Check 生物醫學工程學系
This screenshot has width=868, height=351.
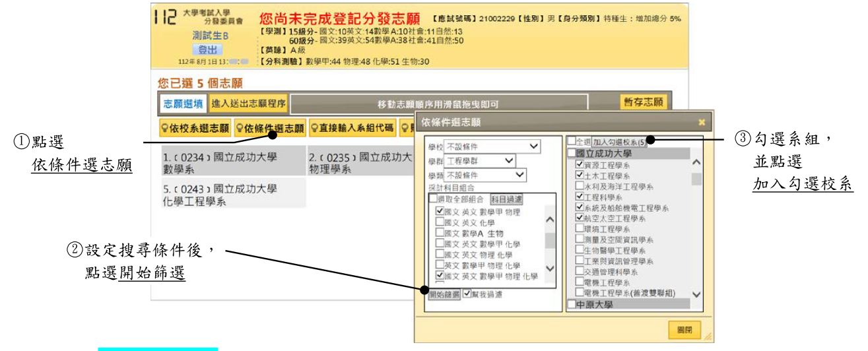coord(580,249)
